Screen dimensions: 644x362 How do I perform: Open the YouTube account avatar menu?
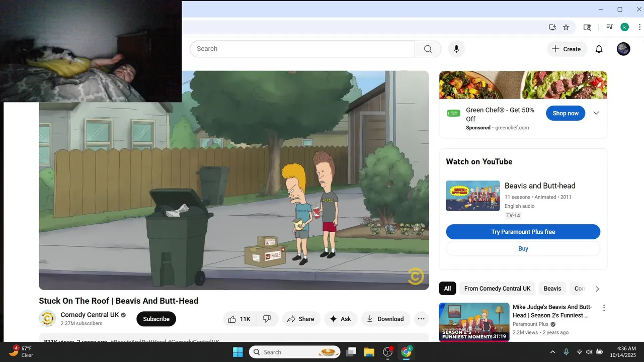623,49
